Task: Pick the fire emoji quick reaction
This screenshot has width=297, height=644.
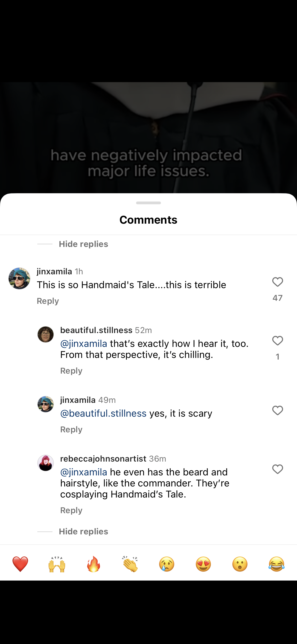Action: (93, 564)
